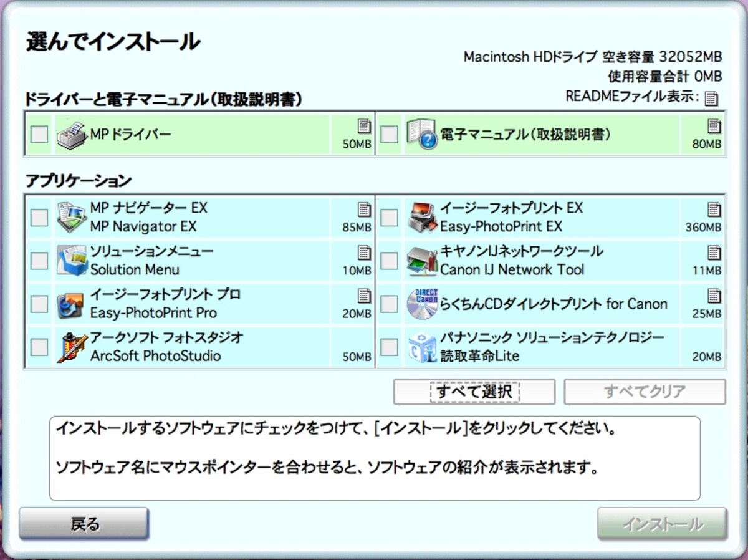Click the Solution Menu name text

click(x=135, y=269)
